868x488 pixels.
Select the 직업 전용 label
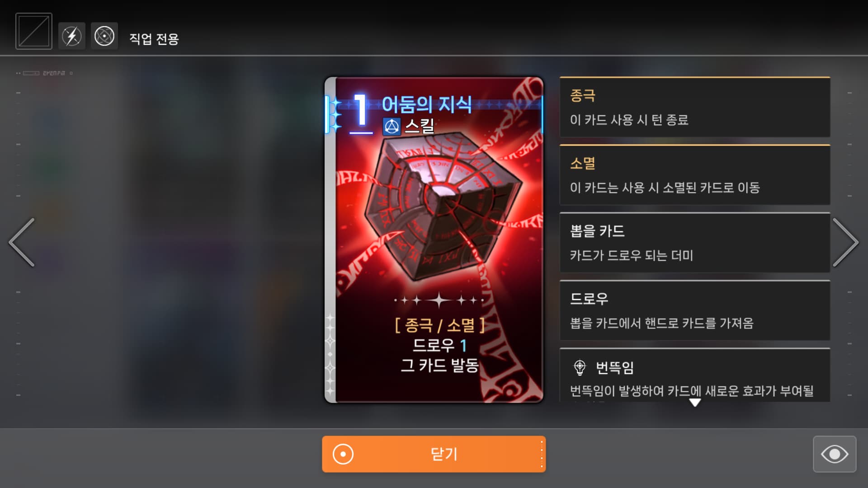pyautogui.click(x=154, y=39)
